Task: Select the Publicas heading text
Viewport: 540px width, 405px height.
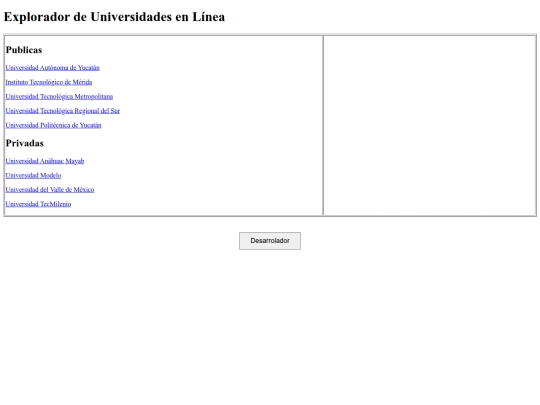Action: (x=24, y=50)
